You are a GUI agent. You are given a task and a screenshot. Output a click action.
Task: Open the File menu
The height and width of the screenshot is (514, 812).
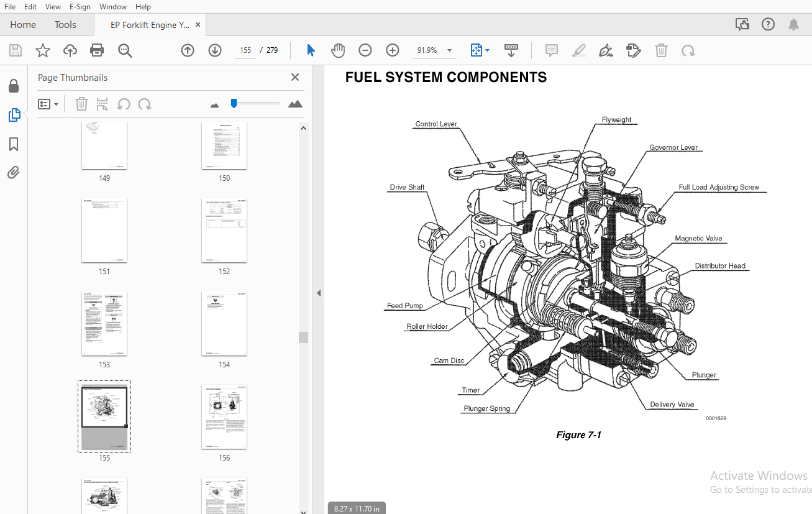[x=10, y=7]
